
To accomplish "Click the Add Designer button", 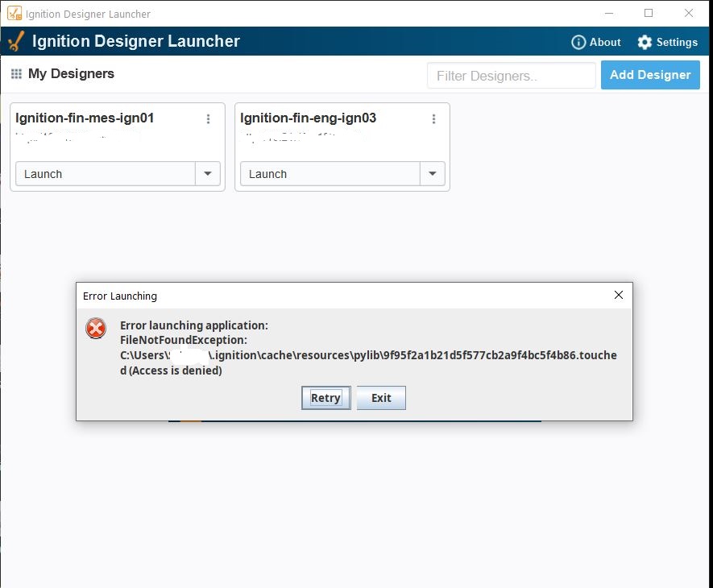I will pyautogui.click(x=650, y=75).
